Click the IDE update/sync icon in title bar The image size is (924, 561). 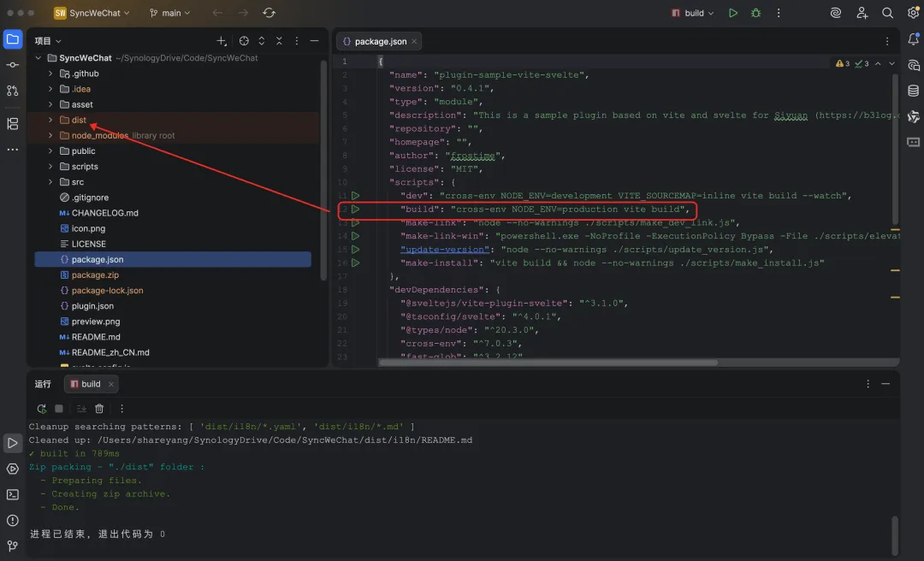pyautogui.click(x=269, y=13)
